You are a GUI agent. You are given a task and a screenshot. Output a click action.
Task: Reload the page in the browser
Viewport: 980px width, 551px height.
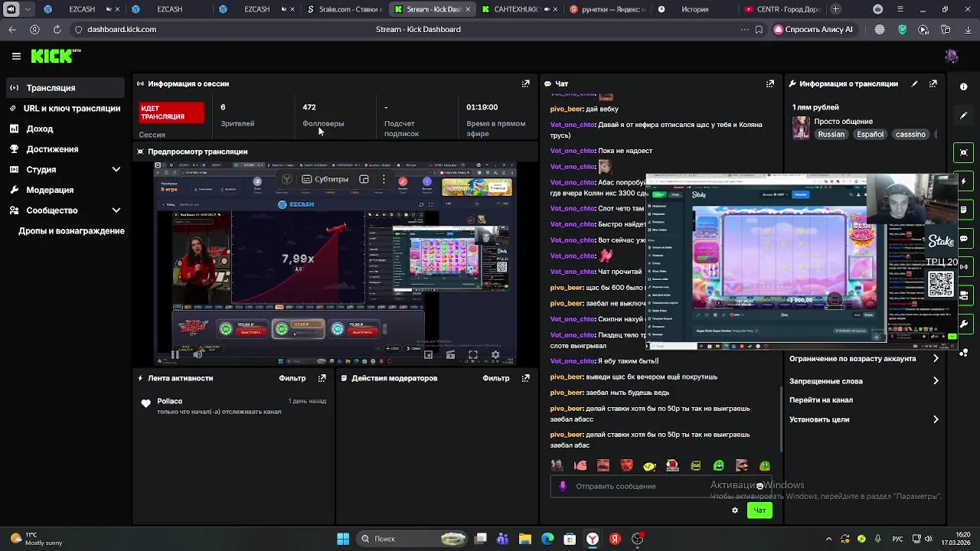click(x=57, y=29)
